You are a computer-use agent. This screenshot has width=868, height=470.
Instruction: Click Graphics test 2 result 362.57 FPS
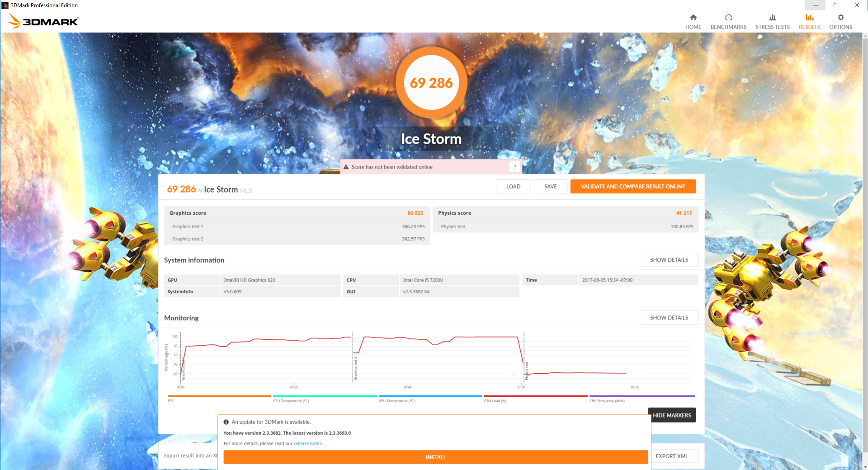413,239
